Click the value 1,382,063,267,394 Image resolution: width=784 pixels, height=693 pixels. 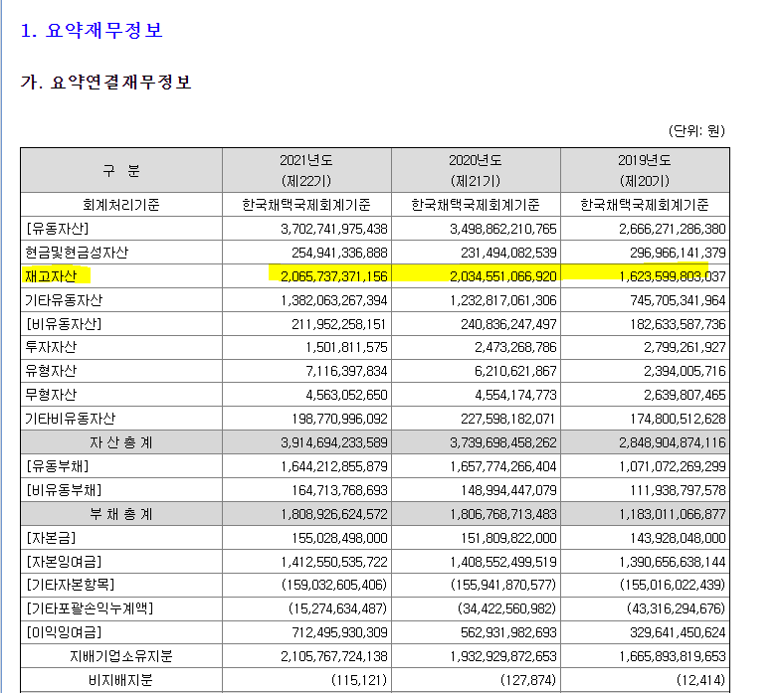(334, 300)
